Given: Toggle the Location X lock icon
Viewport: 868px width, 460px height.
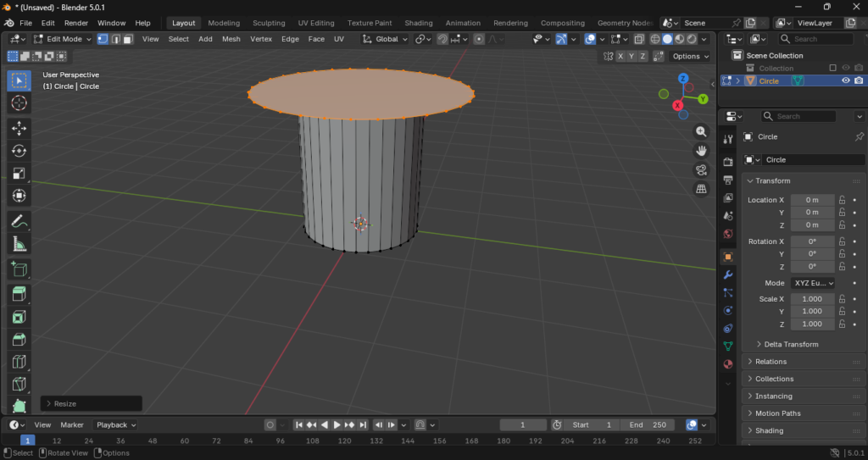Looking at the screenshot, I should coord(843,200).
